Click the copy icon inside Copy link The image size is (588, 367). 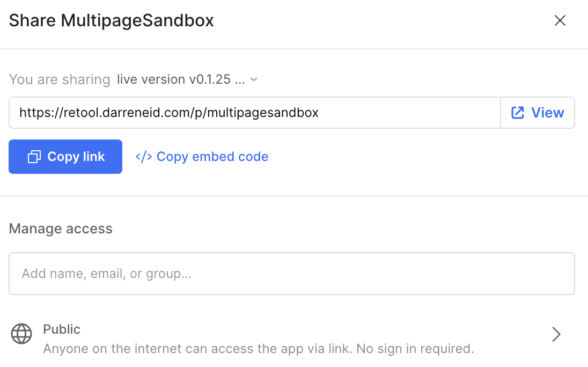tap(34, 157)
